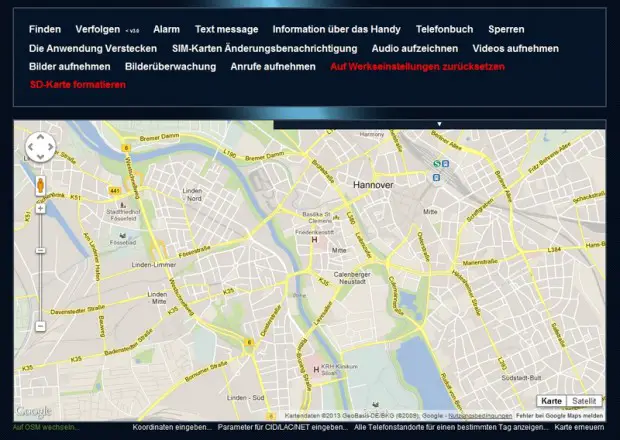The image size is (620, 440).
Task: Click Karte erneuern to refresh
Action: (579, 427)
